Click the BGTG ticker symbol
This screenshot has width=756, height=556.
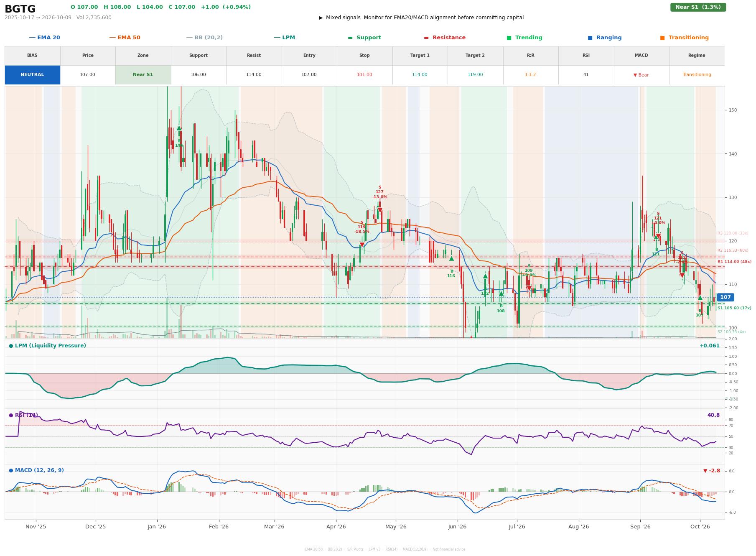coord(20,9)
